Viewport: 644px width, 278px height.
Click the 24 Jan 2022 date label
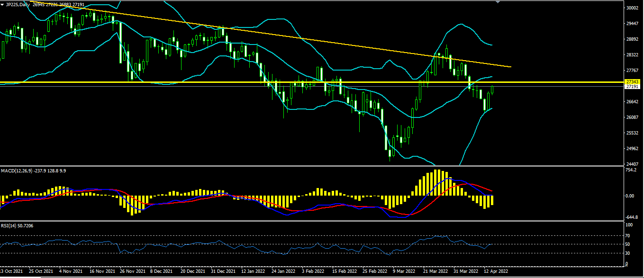point(283,271)
